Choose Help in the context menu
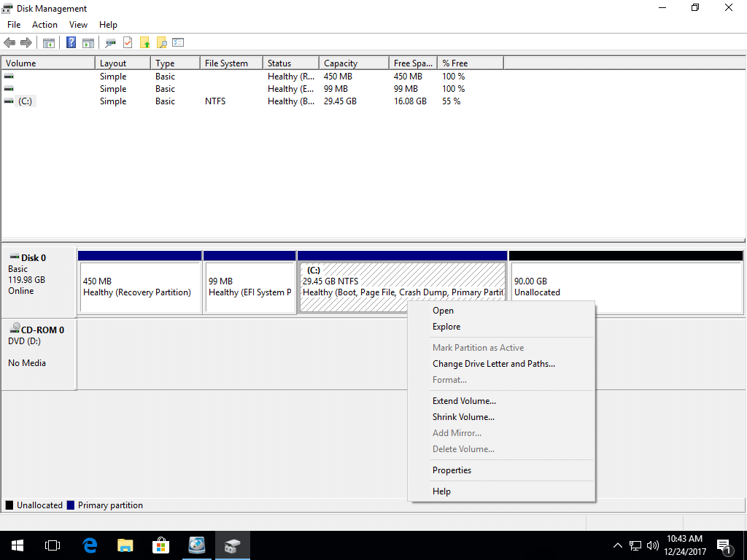The image size is (747, 560). click(501, 491)
